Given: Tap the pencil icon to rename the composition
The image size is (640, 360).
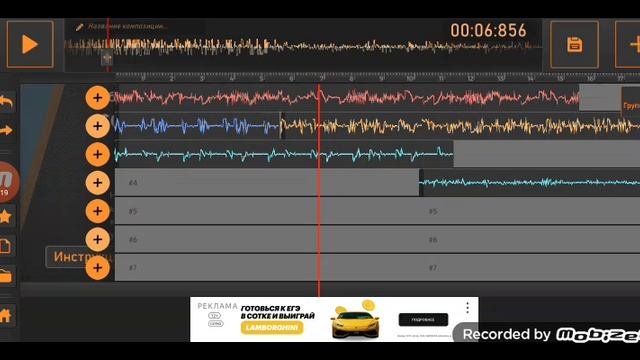Looking at the screenshot, I should tap(80, 27).
